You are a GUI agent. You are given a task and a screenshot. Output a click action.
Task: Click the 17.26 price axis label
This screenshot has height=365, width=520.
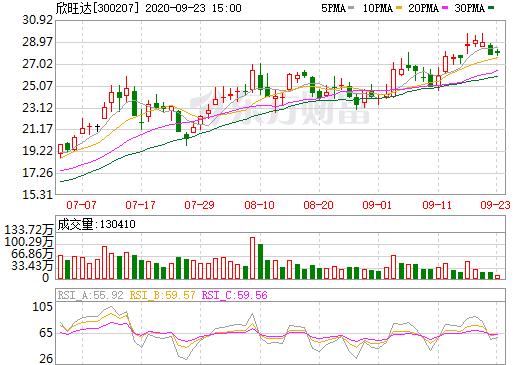[38, 173]
